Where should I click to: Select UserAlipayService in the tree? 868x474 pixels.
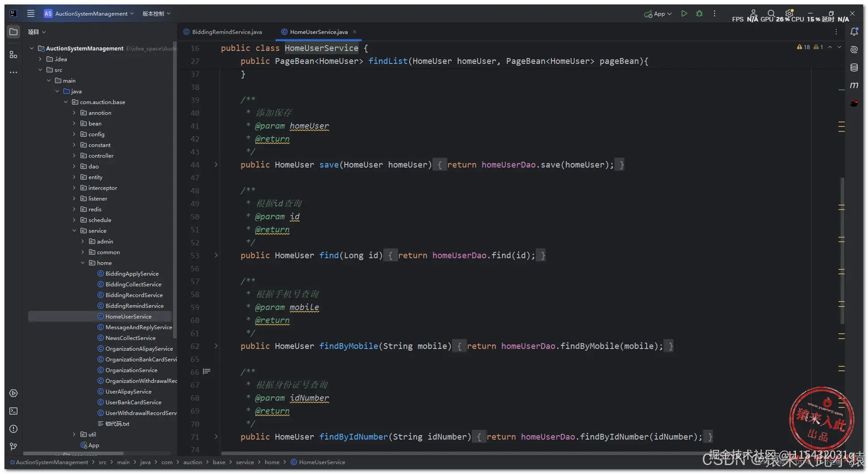[124, 391]
